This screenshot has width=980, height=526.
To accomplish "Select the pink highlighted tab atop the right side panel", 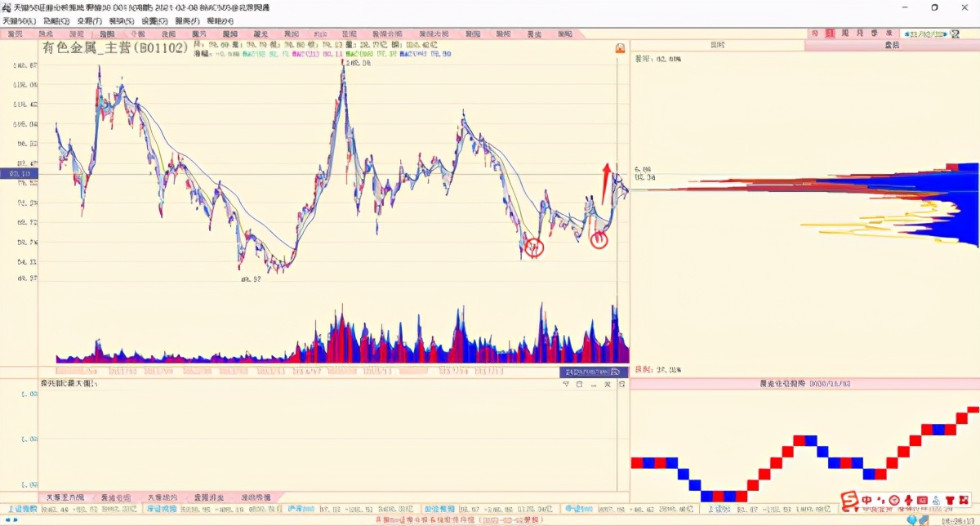I will (x=892, y=45).
